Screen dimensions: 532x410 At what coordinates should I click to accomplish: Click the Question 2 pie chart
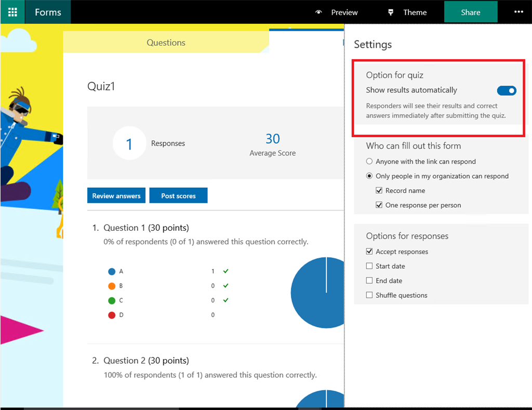[x=320, y=399]
